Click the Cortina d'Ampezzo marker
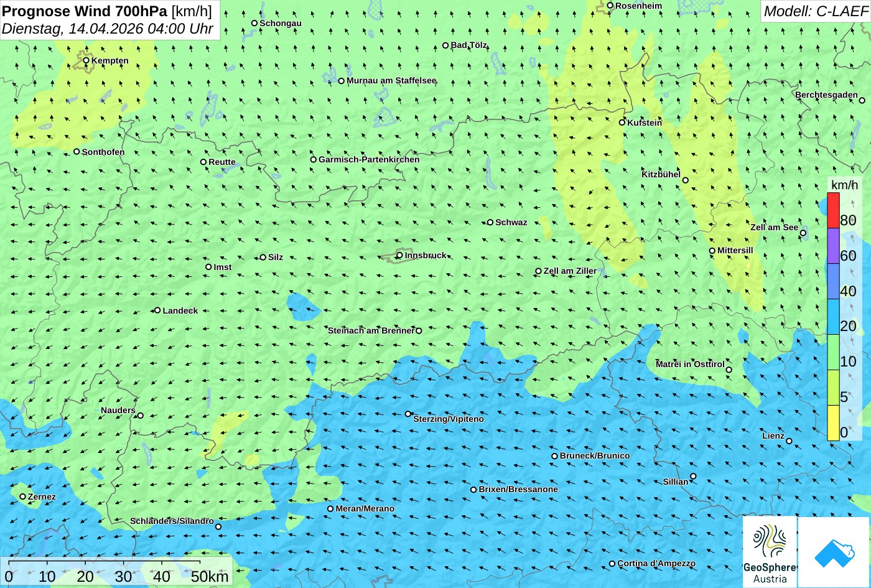The image size is (871, 588). pos(612,564)
